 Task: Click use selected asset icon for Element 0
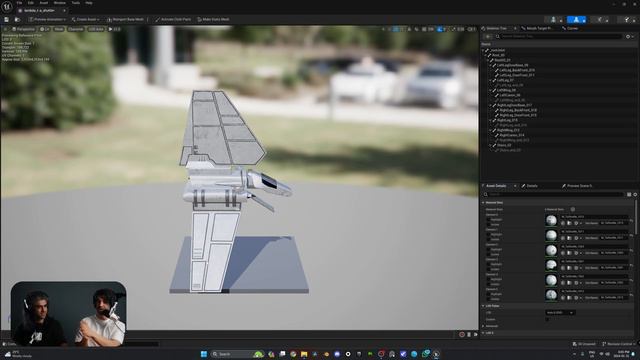563,223
